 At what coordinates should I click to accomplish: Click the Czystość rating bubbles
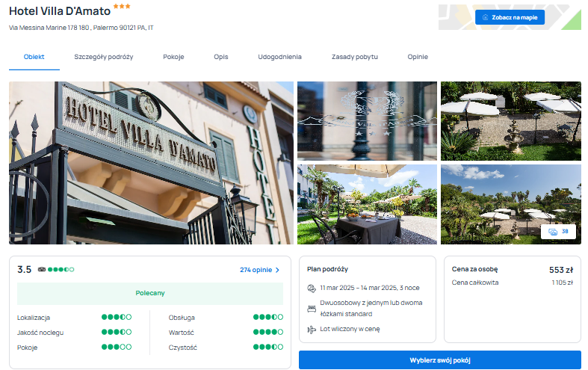pyautogui.click(x=268, y=347)
